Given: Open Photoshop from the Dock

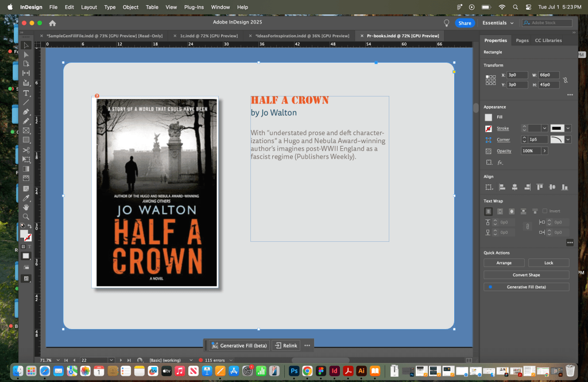Looking at the screenshot, I should (293, 371).
